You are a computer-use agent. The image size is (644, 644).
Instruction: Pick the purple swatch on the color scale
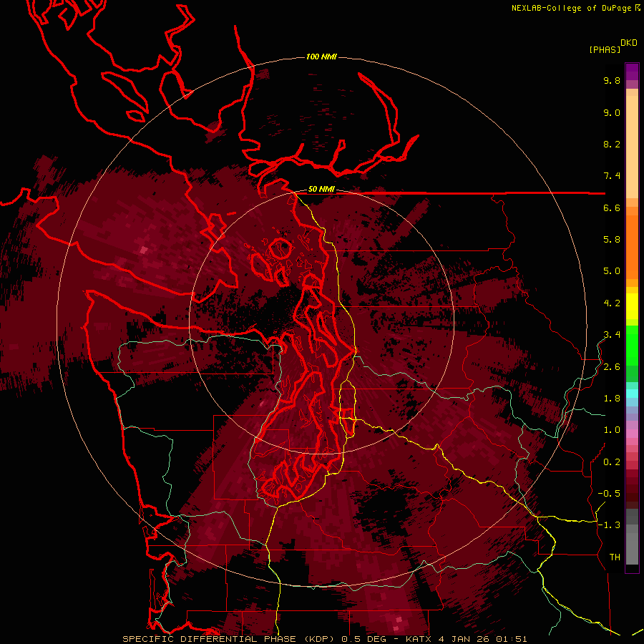632,72
